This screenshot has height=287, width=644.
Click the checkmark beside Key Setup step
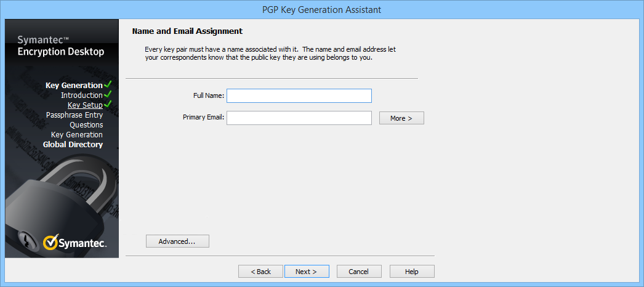(x=108, y=105)
